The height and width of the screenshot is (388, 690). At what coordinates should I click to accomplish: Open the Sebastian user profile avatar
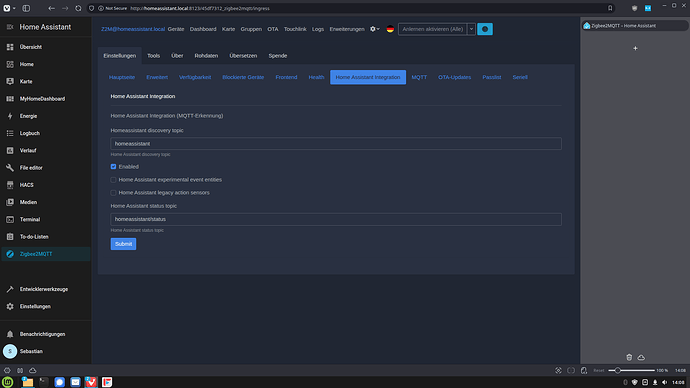(10, 351)
